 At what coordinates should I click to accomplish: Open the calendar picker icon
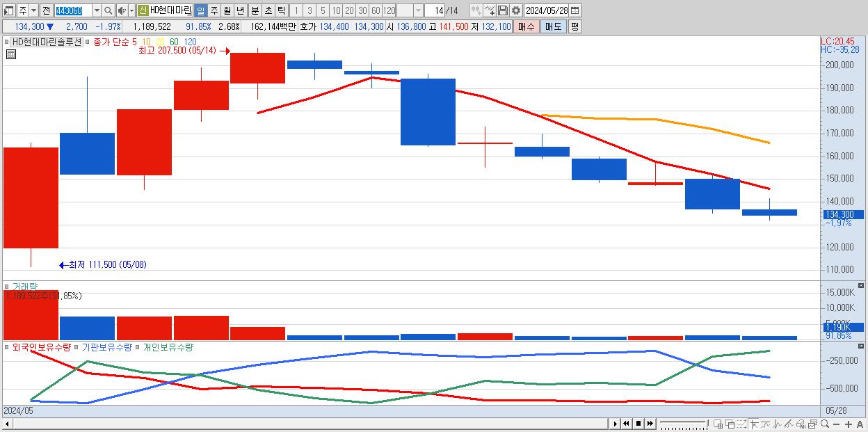[574, 10]
